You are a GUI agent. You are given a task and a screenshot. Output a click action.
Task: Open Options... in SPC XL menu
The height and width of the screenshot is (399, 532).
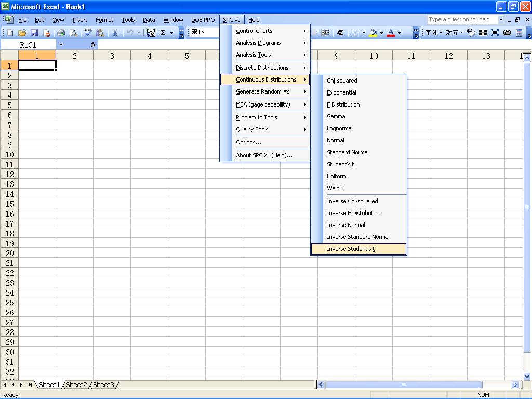tap(265, 142)
